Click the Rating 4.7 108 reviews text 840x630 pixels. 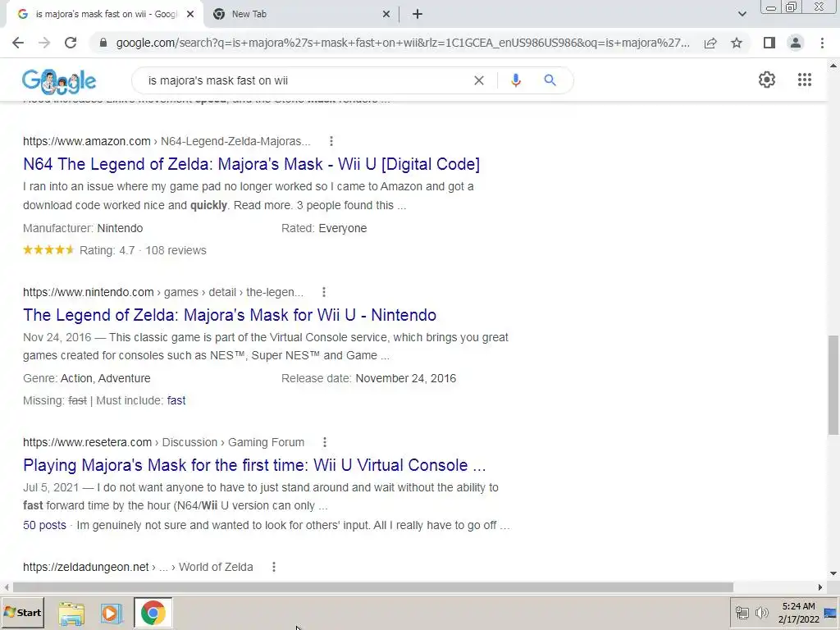[x=143, y=250]
